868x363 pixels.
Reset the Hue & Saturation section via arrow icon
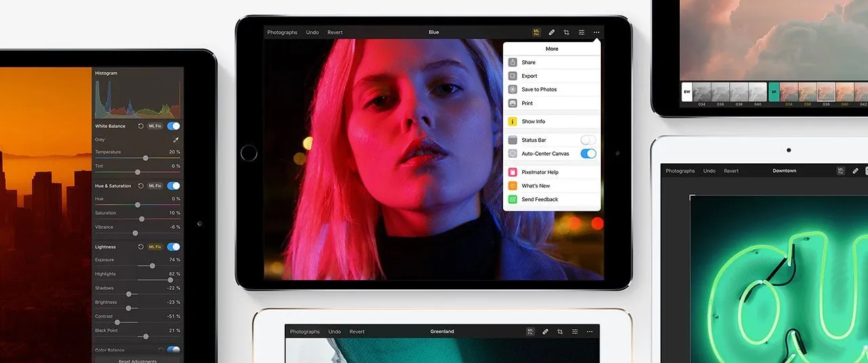tap(140, 186)
